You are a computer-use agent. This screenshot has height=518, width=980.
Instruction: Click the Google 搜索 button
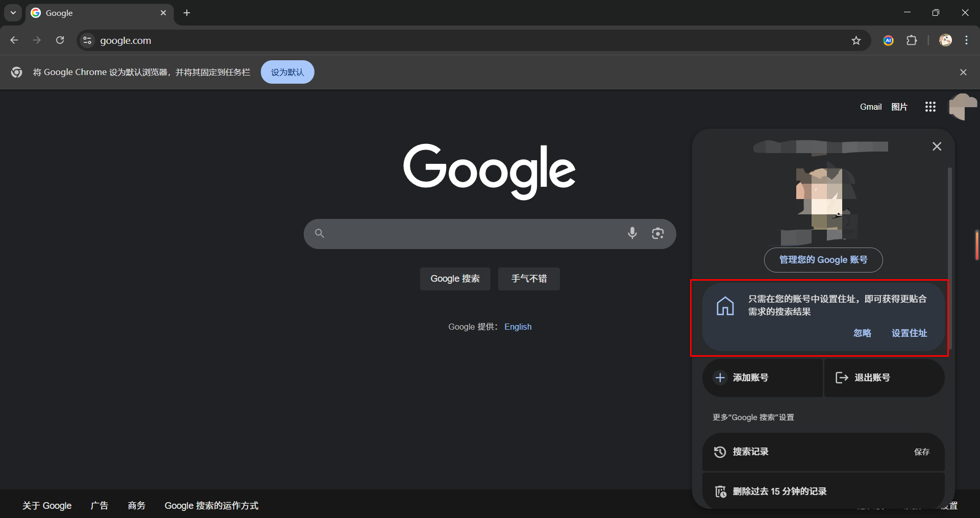455,279
